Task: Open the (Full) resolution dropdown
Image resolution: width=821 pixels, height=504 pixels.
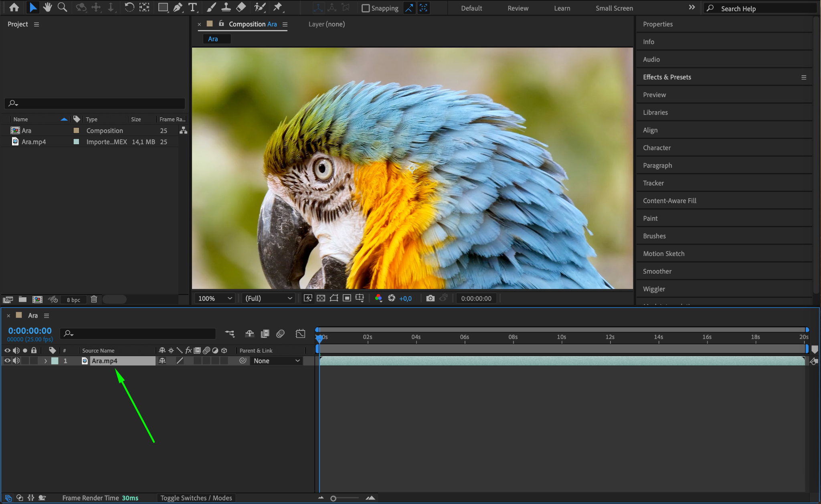Action: pyautogui.click(x=268, y=298)
